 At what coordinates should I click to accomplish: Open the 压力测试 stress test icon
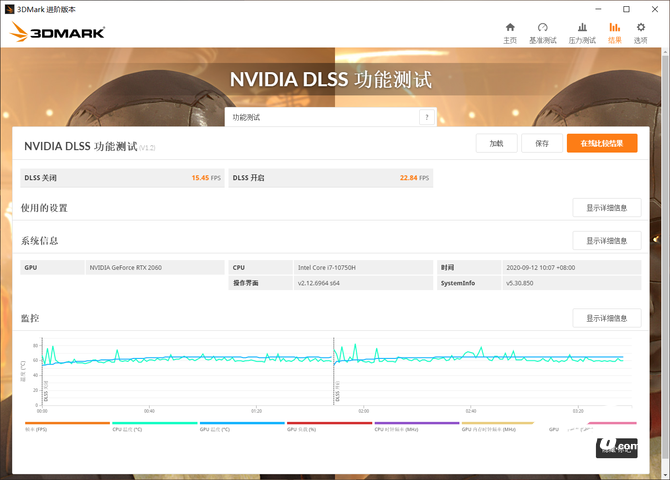click(x=582, y=28)
